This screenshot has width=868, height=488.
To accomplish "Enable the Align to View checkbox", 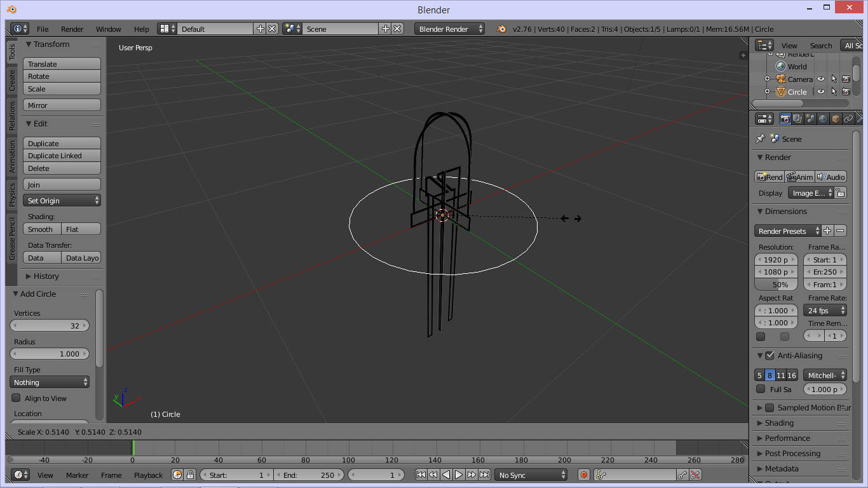I will pyautogui.click(x=17, y=398).
